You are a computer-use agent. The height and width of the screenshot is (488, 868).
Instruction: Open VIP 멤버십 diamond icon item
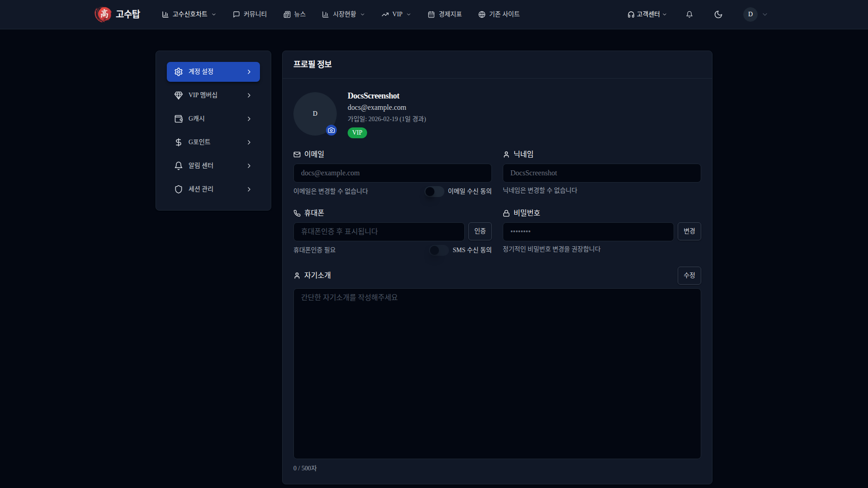(x=213, y=95)
